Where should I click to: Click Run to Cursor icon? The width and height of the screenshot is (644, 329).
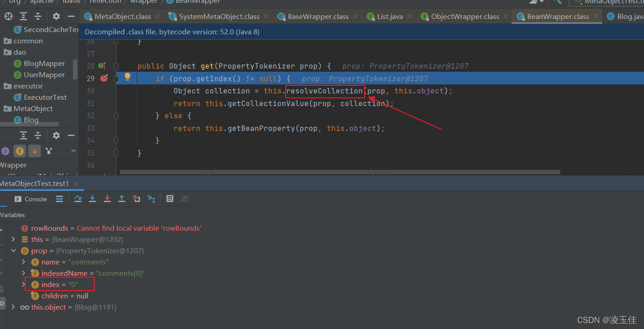151,199
